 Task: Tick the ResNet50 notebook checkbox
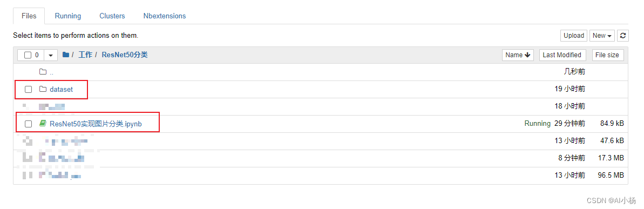tap(28, 124)
